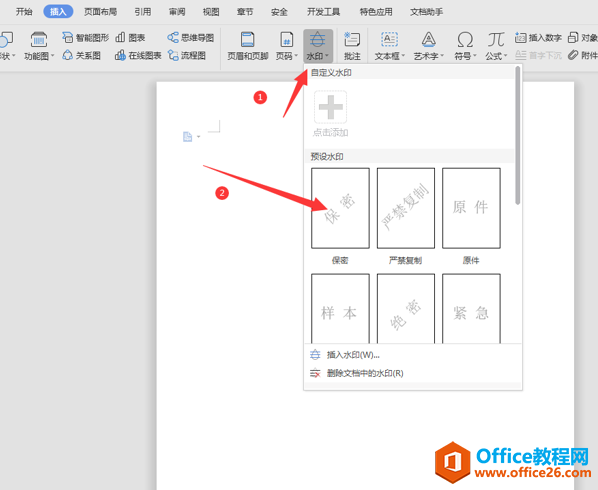Image resolution: width=598 pixels, height=490 pixels.
Task: Click the watermark panel vertical scrollbar
Action: (518, 135)
